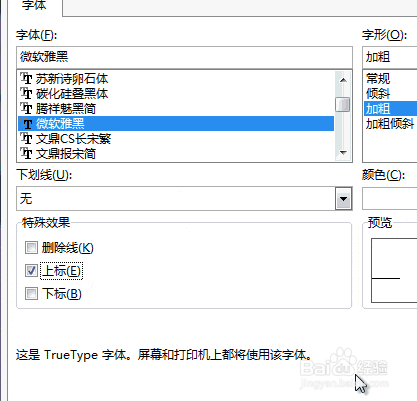The width and height of the screenshot is (417, 401).
Task: Click the 字体 name input field
Action: [184, 57]
